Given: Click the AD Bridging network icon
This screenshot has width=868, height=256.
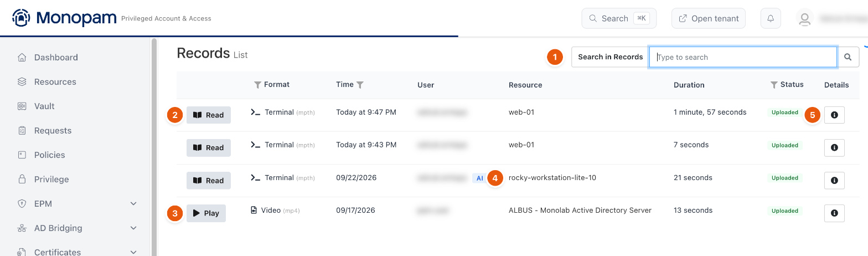Looking at the screenshot, I should coord(22,228).
